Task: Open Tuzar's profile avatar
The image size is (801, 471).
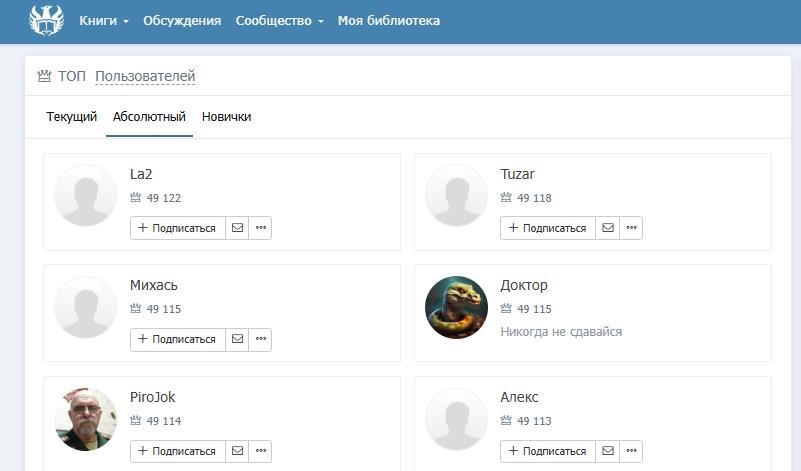Action: [x=456, y=196]
